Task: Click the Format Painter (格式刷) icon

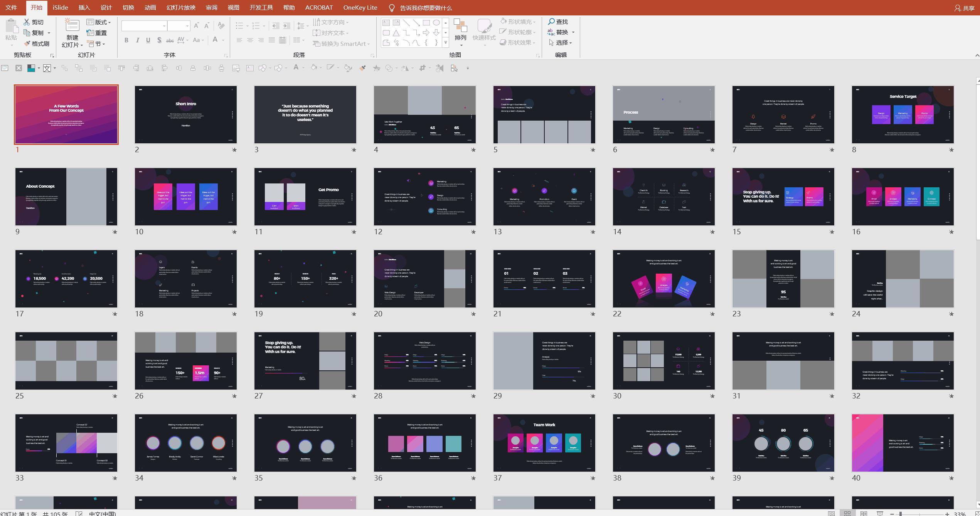Action: pyautogui.click(x=27, y=44)
